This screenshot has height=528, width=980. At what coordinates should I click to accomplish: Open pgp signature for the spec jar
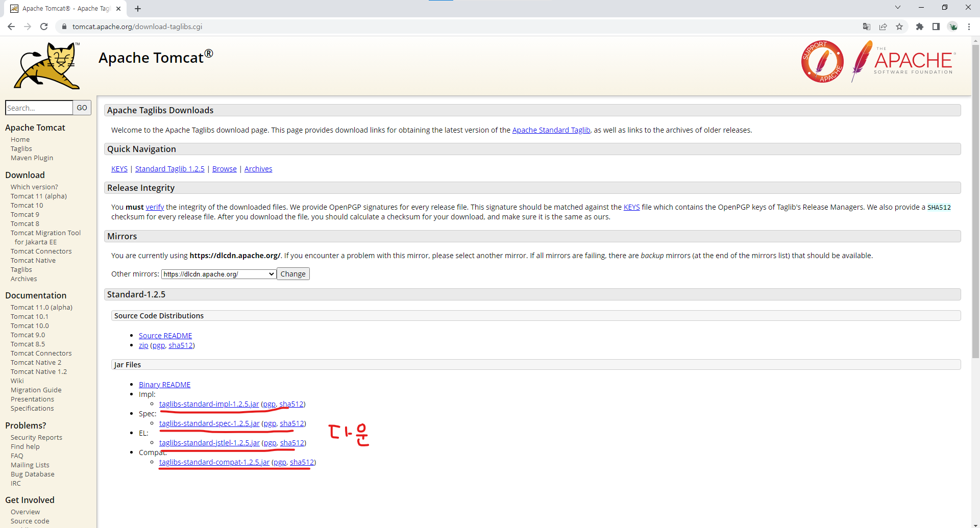point(269,423)
